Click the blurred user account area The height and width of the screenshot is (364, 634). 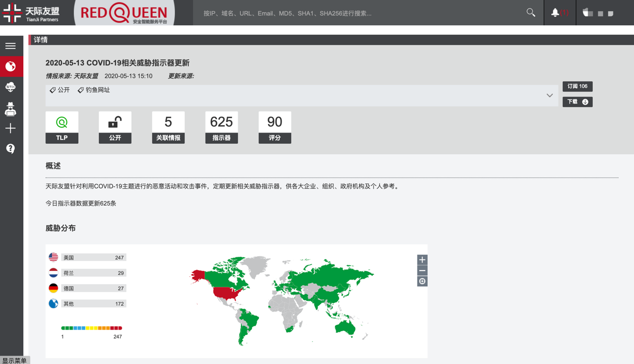tap(599, 13)
